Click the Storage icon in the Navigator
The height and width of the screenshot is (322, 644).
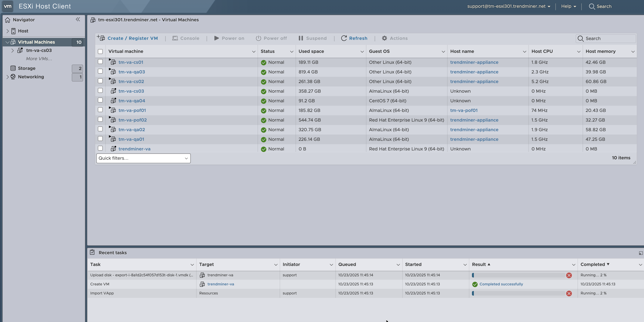(13, 68)
